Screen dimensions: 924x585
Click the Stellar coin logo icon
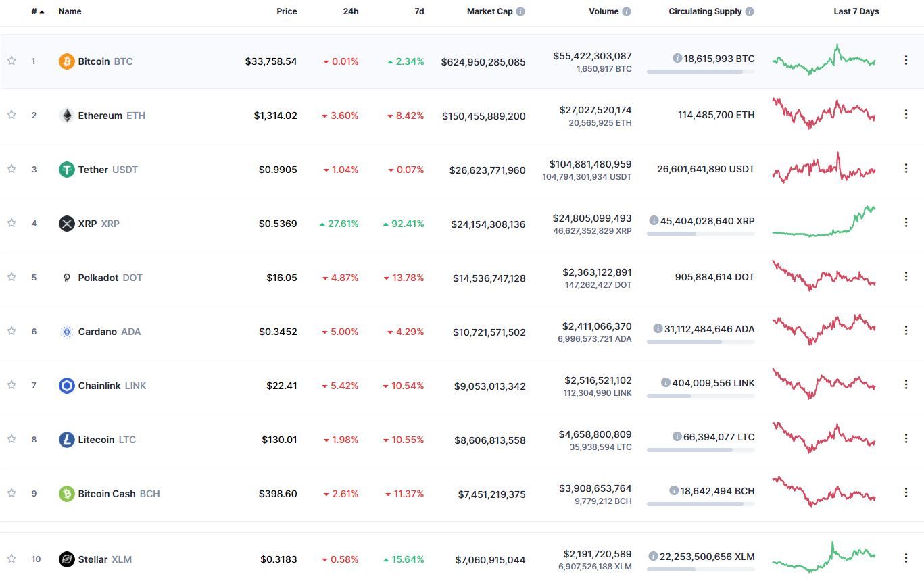pyautogui.click(x=66, y=559)
